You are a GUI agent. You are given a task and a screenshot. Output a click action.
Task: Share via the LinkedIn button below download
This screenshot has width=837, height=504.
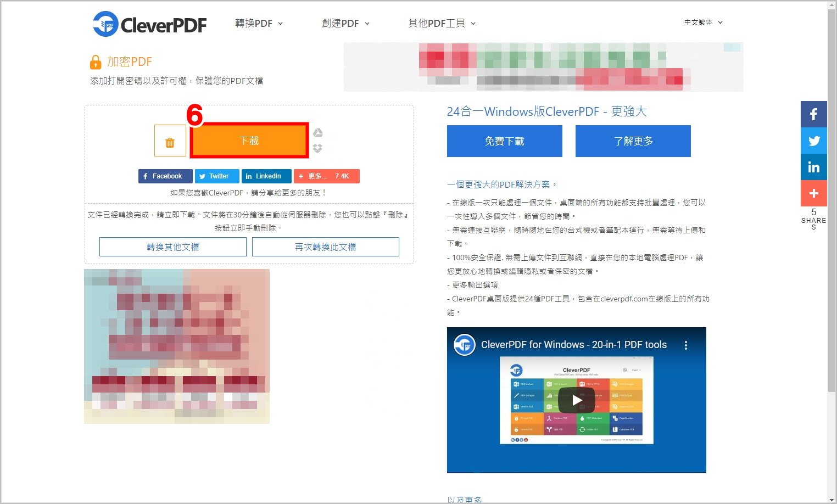[266, 176]
